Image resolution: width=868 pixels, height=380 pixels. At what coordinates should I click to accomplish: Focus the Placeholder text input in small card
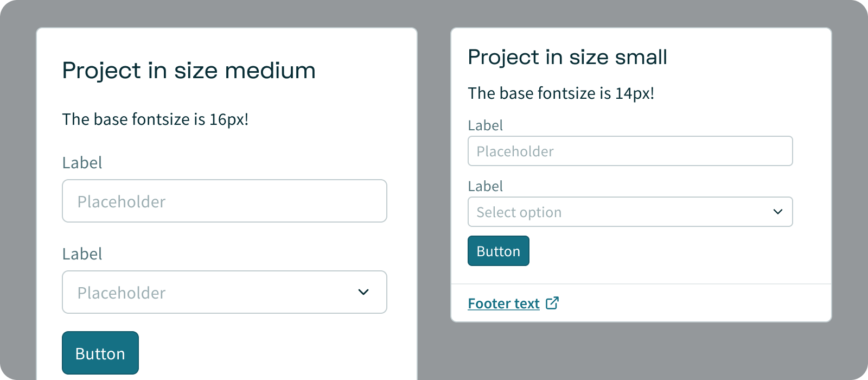630,151
